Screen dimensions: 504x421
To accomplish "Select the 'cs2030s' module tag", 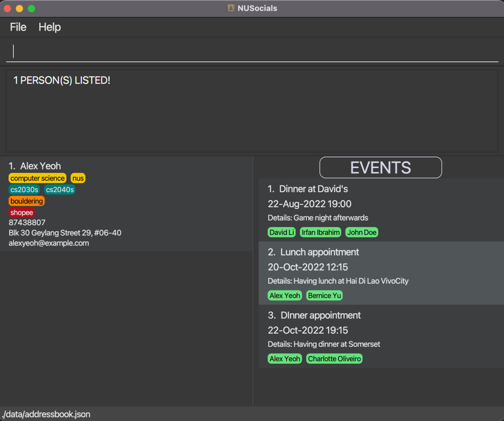I will pyautogui.click(x=24, y=190).
